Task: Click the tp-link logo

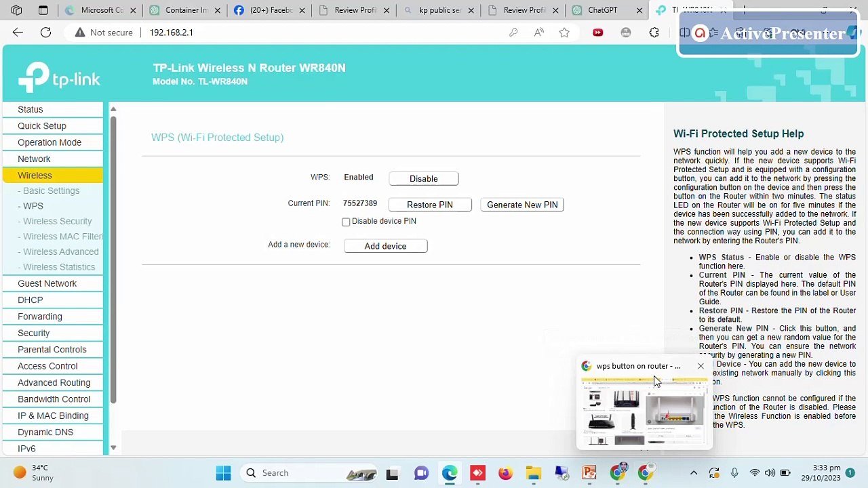Action: (59, 77)
